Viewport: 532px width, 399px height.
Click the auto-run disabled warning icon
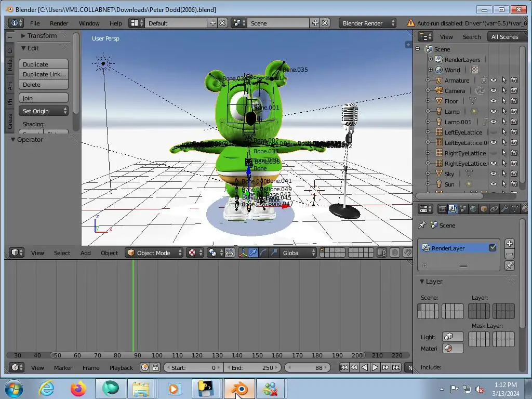click(410, 23)
